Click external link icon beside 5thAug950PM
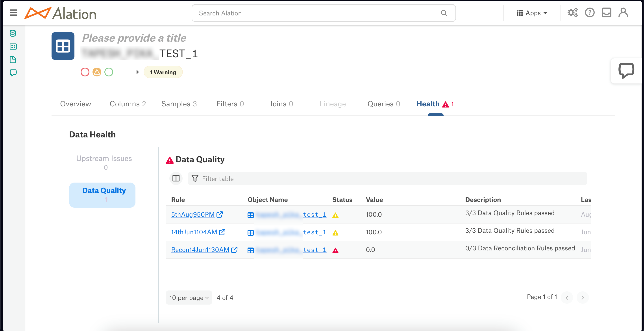The height and width of the screenshot is (331, 644). (220, 214)
